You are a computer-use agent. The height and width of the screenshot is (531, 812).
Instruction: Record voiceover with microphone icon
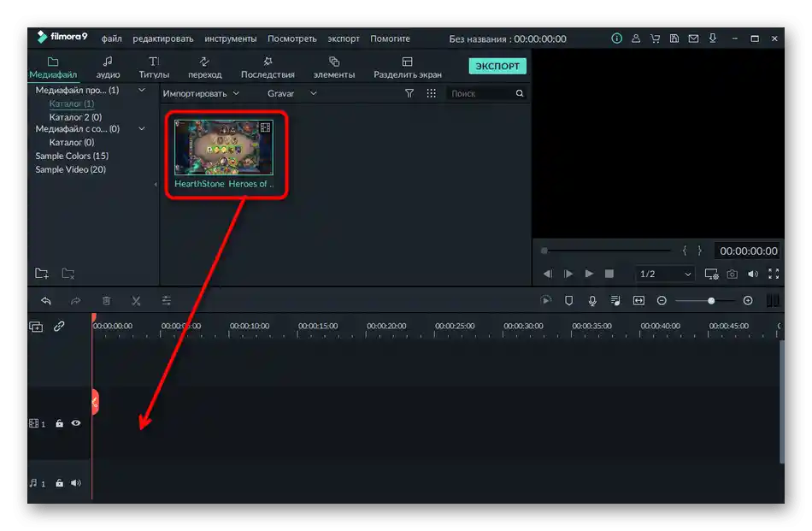point(592,300)
